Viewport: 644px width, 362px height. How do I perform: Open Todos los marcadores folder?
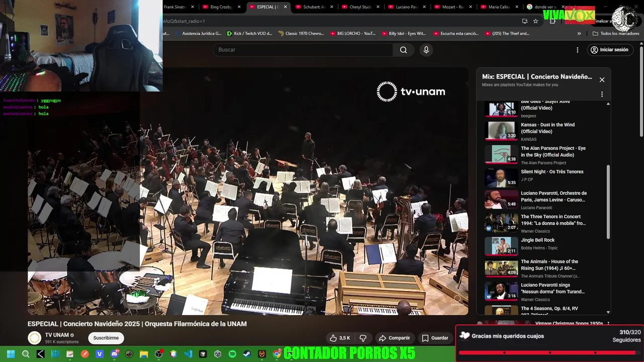(x=616, y=34)
